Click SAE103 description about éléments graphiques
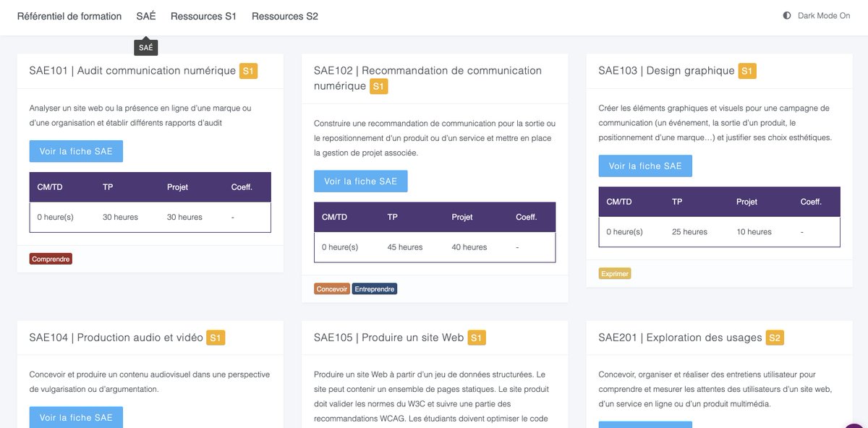The image size is (868, 428). click(x=715, y=123)
